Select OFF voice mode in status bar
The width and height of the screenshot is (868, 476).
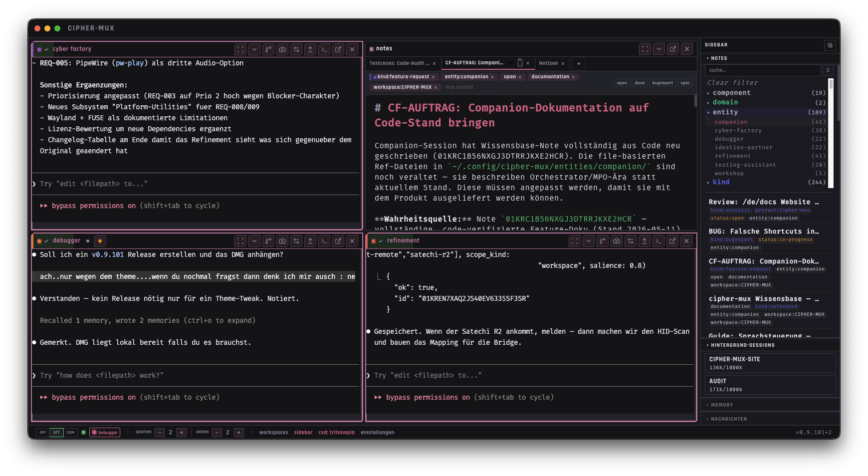(x=43, y=433)
